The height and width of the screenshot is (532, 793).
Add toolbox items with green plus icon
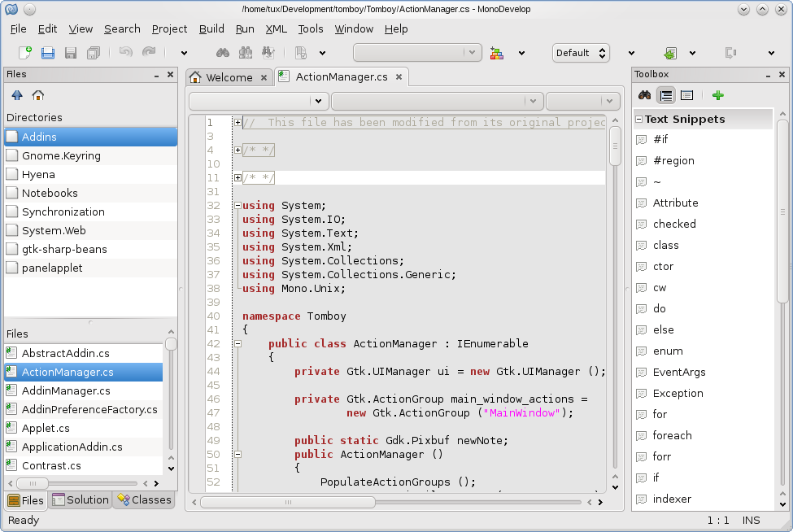[717, 95]
